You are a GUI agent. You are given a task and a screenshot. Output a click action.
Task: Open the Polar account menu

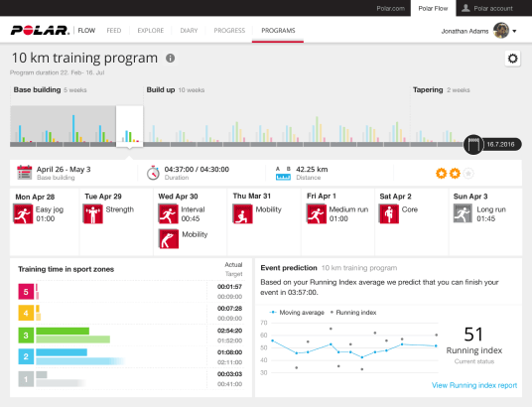pyautogui.click(x=487, y=8)
